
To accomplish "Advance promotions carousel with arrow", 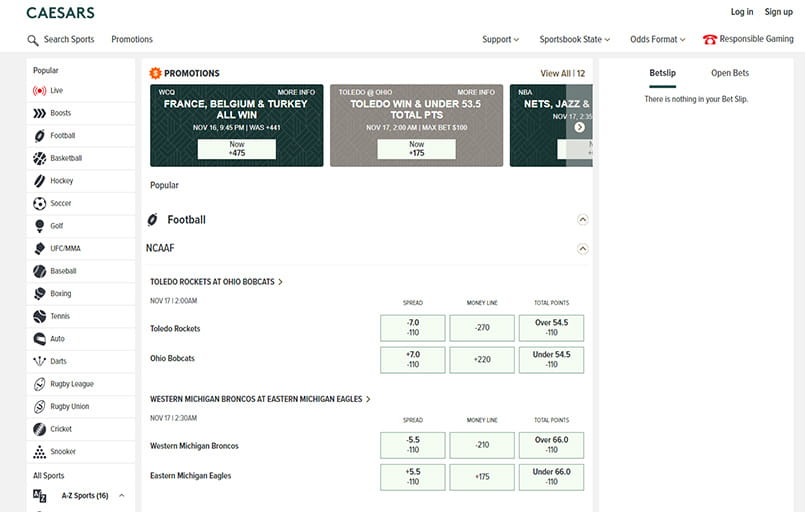I will pos(580,127).
